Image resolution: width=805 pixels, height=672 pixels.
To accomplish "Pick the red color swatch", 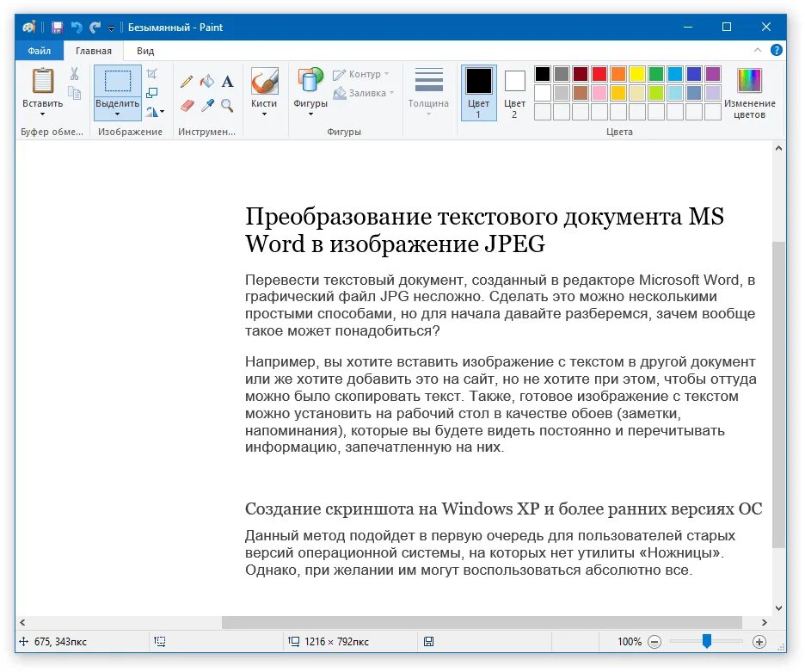I will coord(599,74).
